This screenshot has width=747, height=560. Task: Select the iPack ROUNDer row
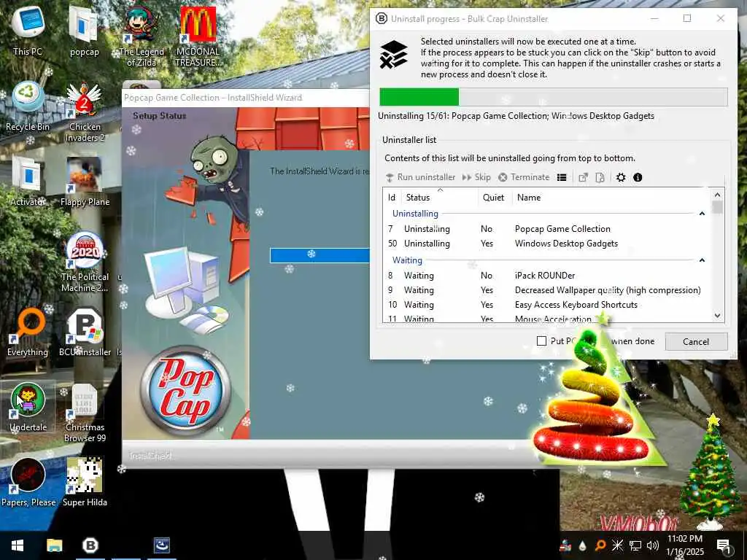point(547,275)
